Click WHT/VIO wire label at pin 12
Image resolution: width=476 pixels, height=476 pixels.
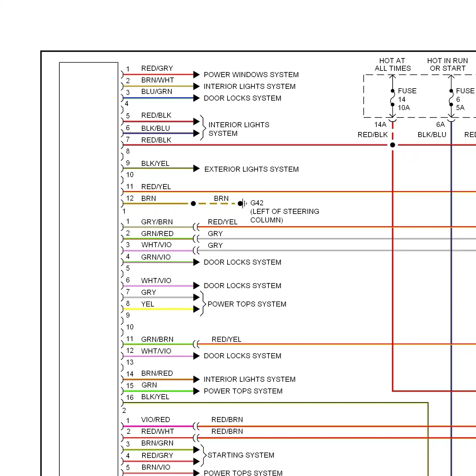[x=156, y=351]
